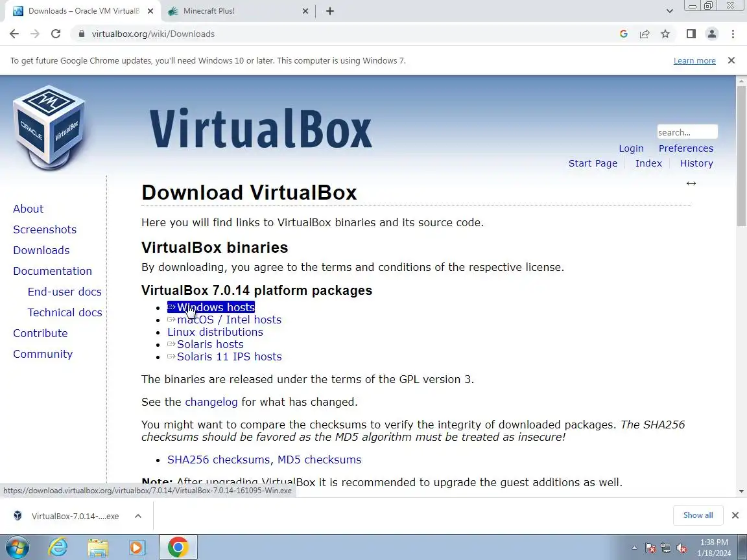747x560 pixels.
Task: Click the forward navigation arrow
Action: coord(35,34)
